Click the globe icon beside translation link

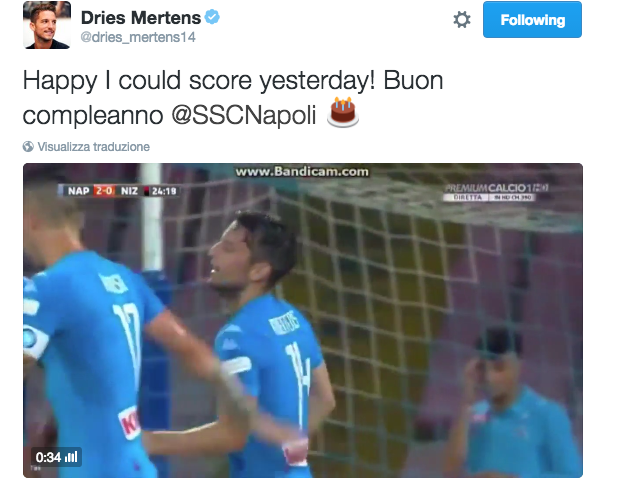tap(28, 146)
